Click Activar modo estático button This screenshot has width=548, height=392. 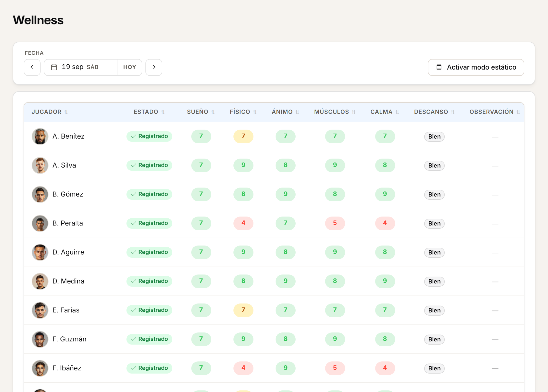[x=476, y=67]
